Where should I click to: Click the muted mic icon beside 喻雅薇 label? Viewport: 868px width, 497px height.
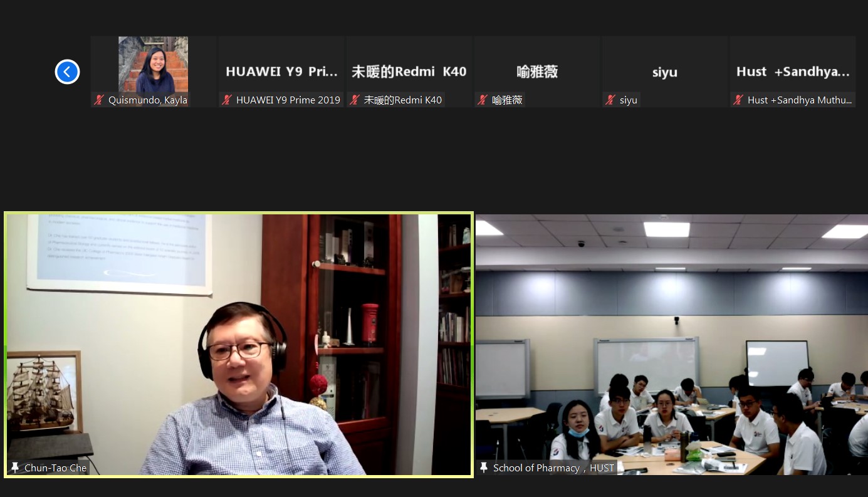tap(483, 100)
